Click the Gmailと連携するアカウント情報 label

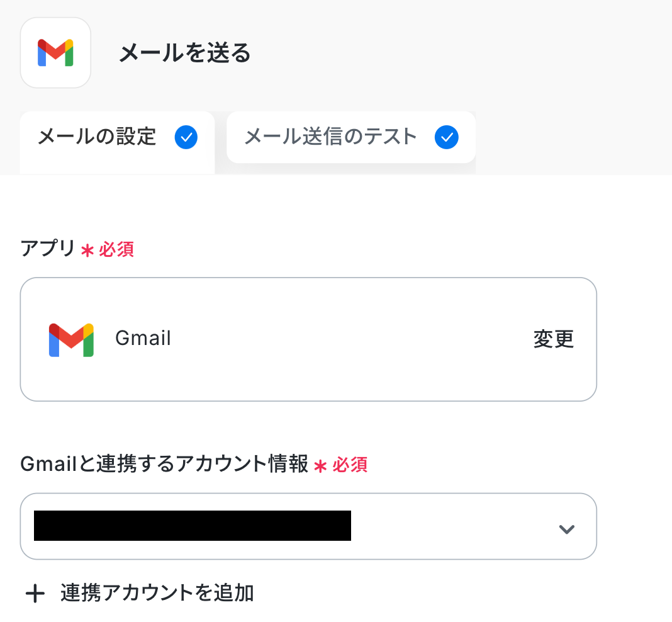(164, 465)
